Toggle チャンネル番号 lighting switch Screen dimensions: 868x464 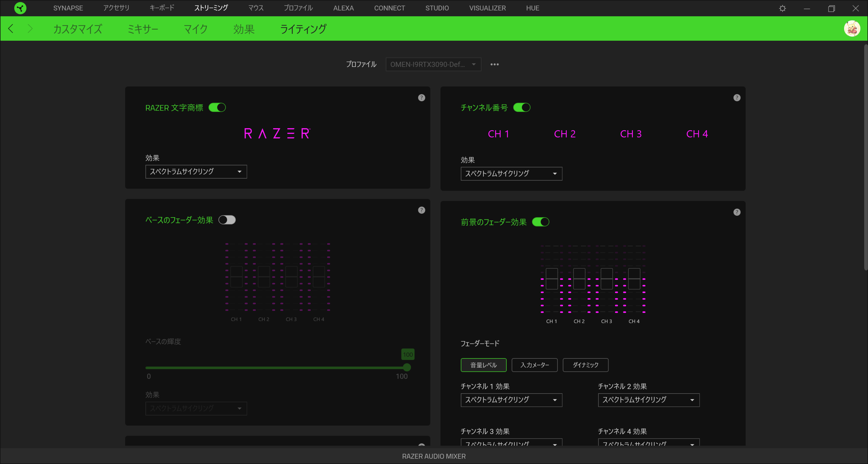click(x=522, y=107)
